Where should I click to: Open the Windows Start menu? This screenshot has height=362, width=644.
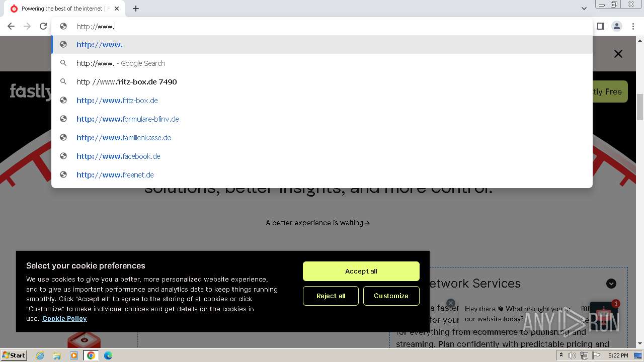point(14,355)
